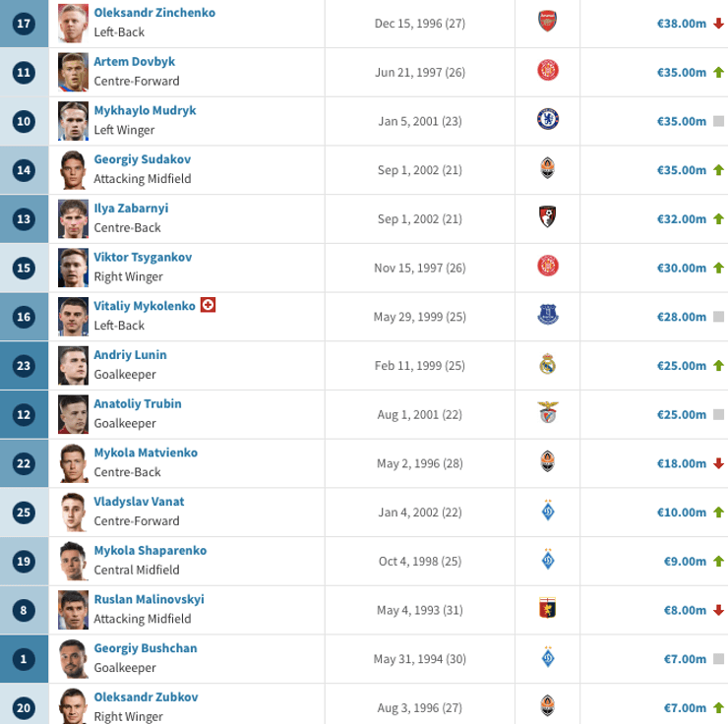Viewport: 728px width, 724px height.
Task: Click Dynamo Kyiv crest beside Vanat
Action: tap(548, 512)
